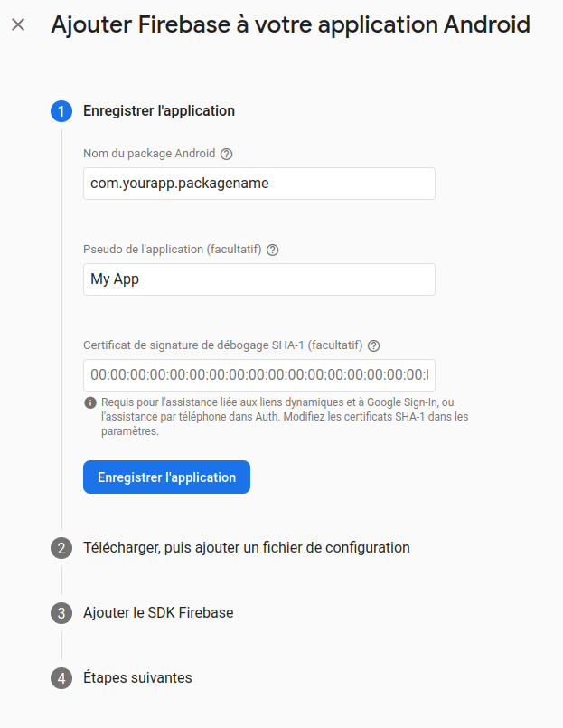Viewport: 563px width, 728px height.
Task: Click step 3 number circle
Action: coord(61,613)
